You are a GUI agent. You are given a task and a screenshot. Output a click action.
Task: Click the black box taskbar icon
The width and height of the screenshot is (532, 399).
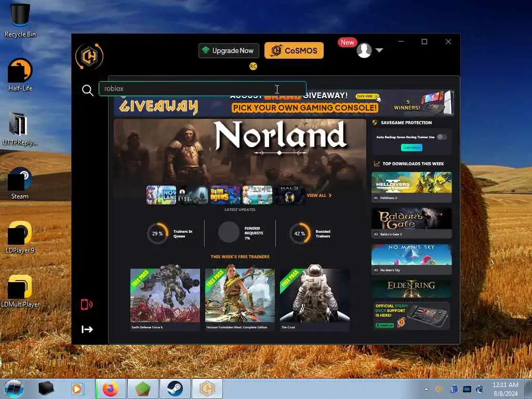46,389
